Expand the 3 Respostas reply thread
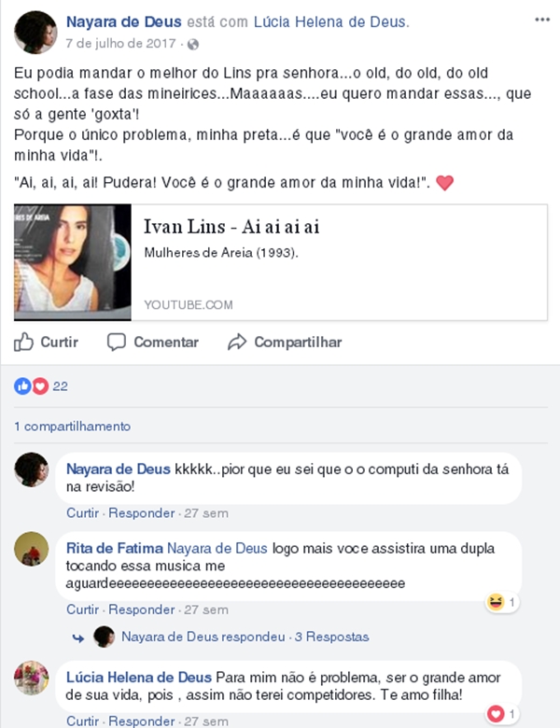Screen dimensions: 560x728 tap(331, 637)
